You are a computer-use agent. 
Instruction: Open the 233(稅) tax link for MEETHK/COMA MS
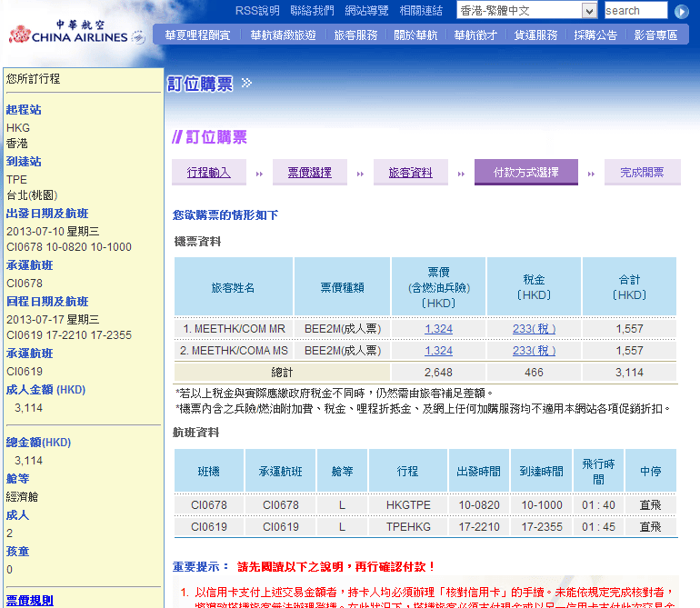click(x=534, y=351)
